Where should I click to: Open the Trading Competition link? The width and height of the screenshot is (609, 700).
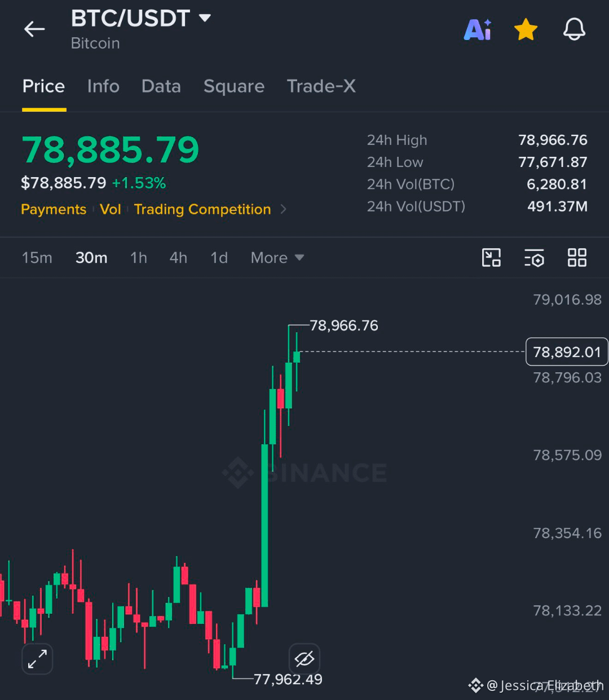pyautogui.click(x=202, y=209)
